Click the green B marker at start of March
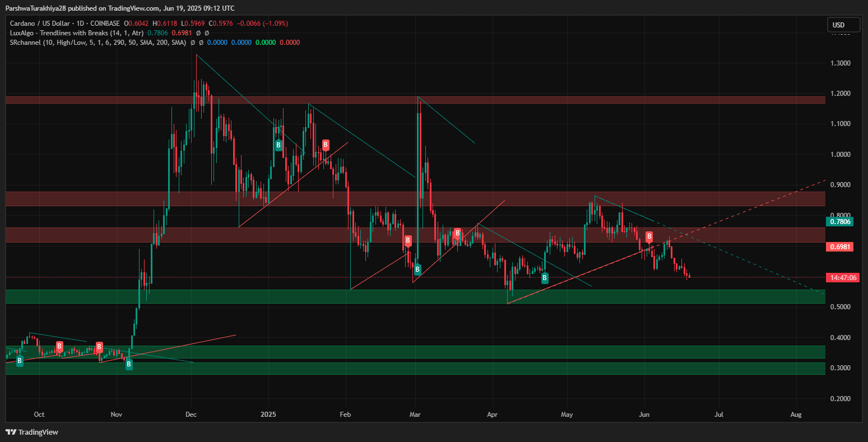Image resolution: width=868 pixels, height=442 pixels. 417,269
